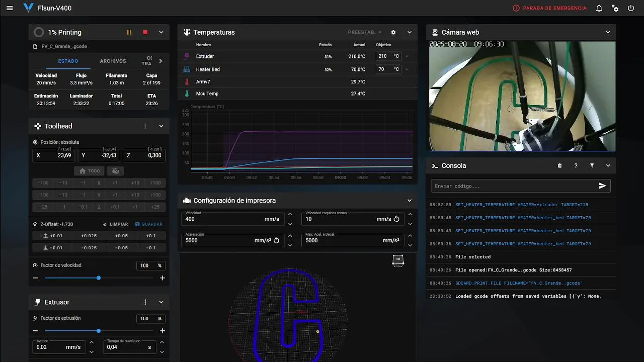
Task: Lower Z-offset by -0.05
Action: click(x=121, y=248)
